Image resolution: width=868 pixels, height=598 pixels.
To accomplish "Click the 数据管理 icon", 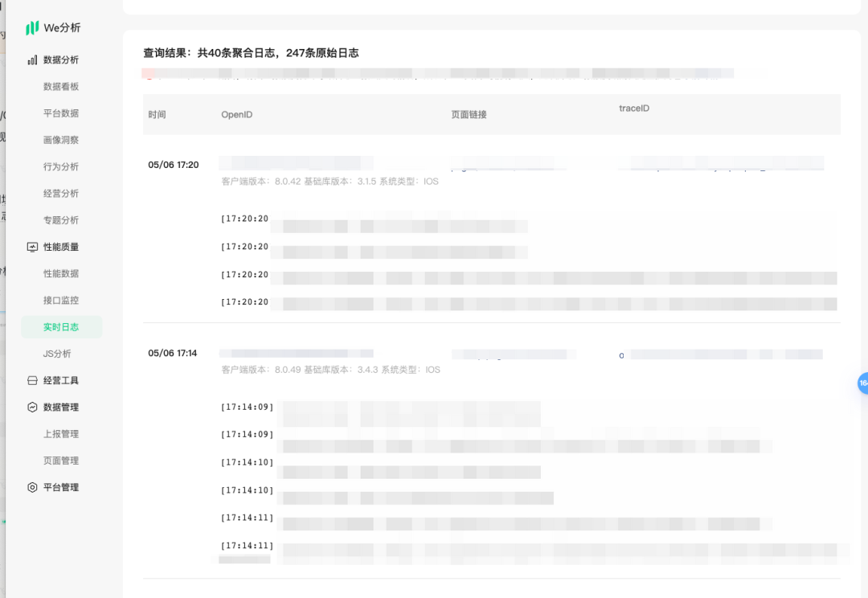I will tap(33, 407).
